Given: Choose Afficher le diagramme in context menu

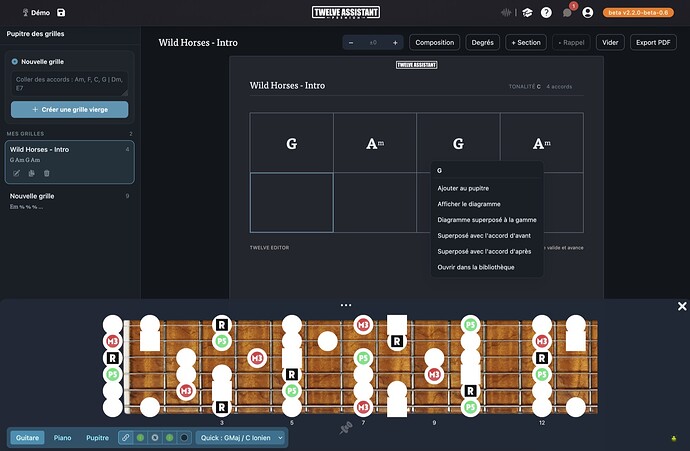Looking at the screenshot, I should pyautogui.click(x=469, y=204).
